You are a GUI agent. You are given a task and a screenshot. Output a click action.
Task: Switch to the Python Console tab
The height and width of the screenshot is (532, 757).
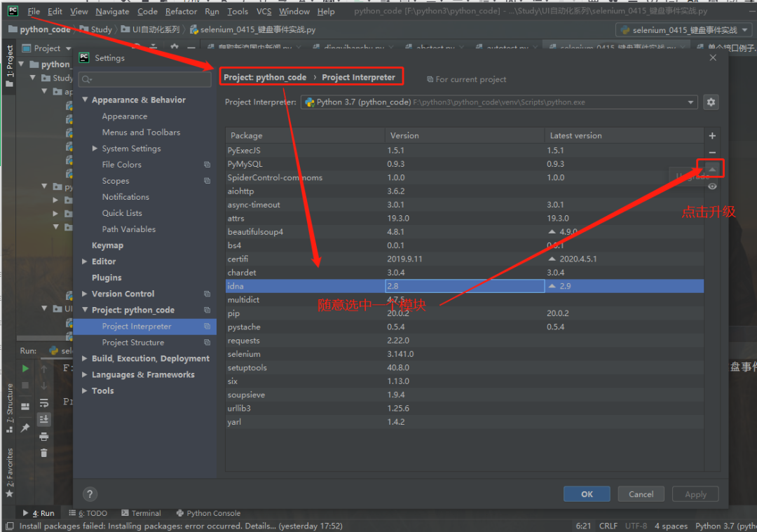click(x=209, y=513)
